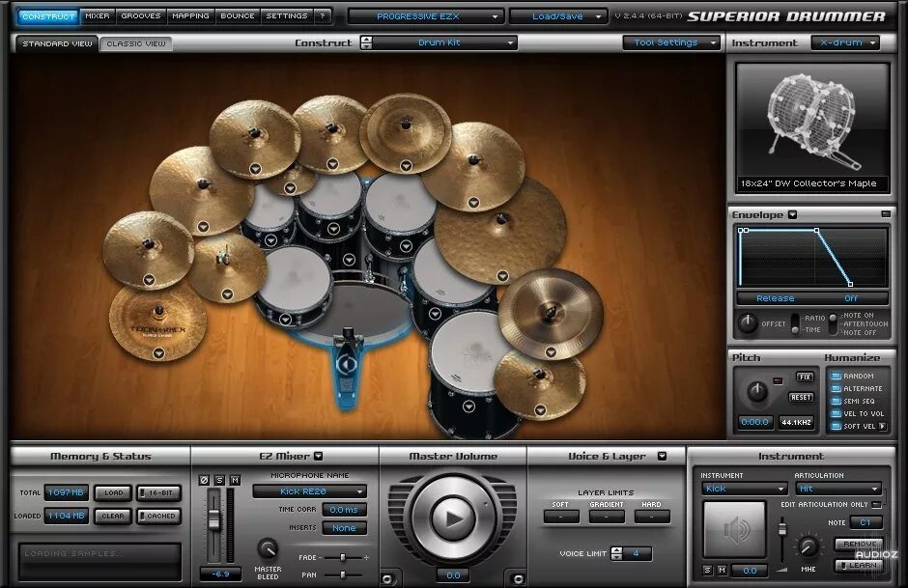Switch to the Mapping tab

point(190,16)
